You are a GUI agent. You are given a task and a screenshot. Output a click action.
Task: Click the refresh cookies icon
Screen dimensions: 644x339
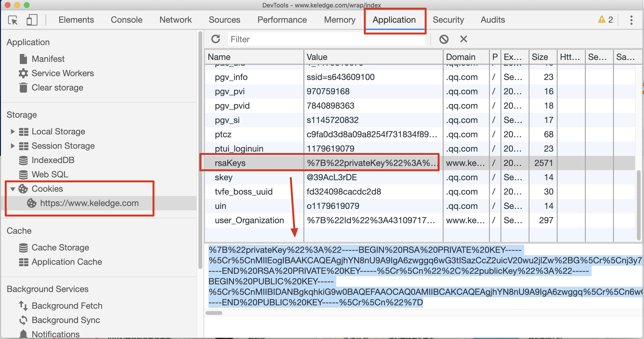215,39
